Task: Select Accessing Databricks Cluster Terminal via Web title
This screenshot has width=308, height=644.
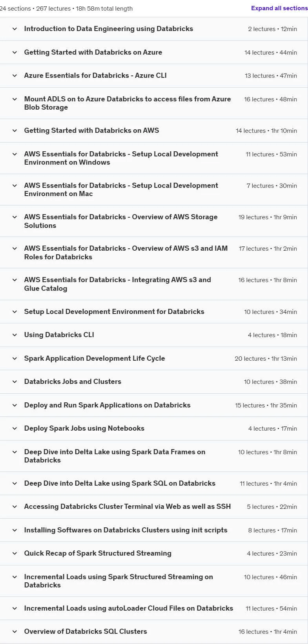Action: (x=128, y=506)
